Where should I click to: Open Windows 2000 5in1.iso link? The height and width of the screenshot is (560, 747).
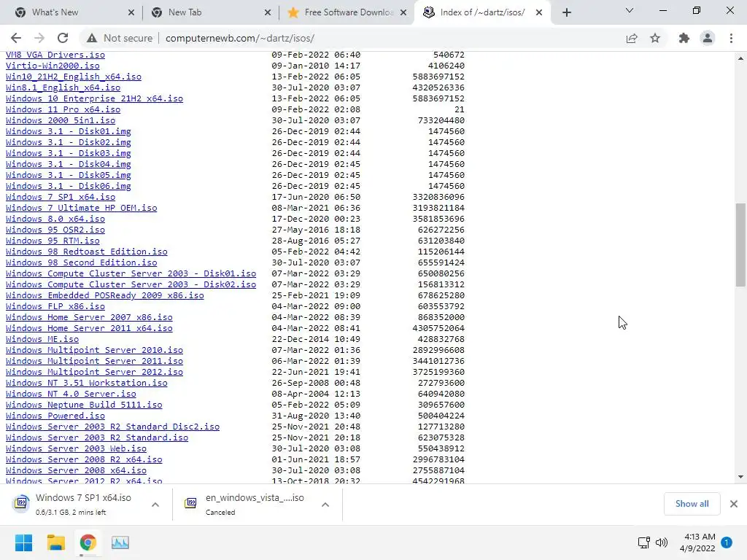pos(61,120)
